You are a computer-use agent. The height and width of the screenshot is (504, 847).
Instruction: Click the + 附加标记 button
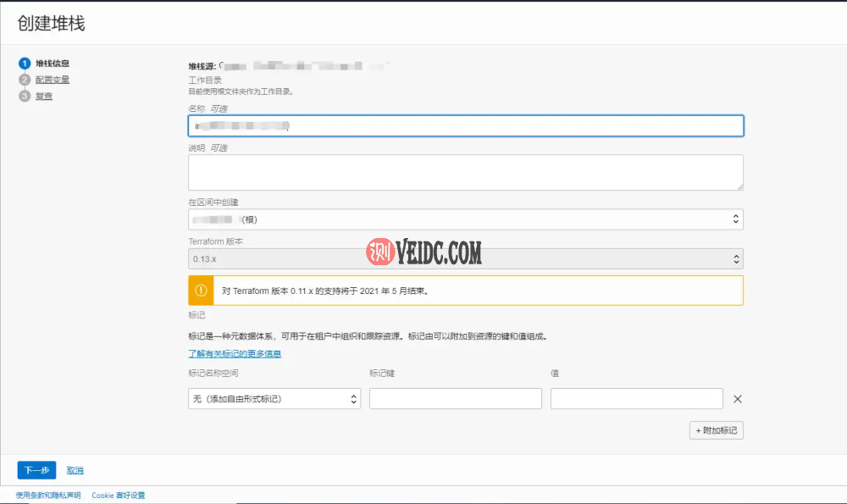(716, 430)
